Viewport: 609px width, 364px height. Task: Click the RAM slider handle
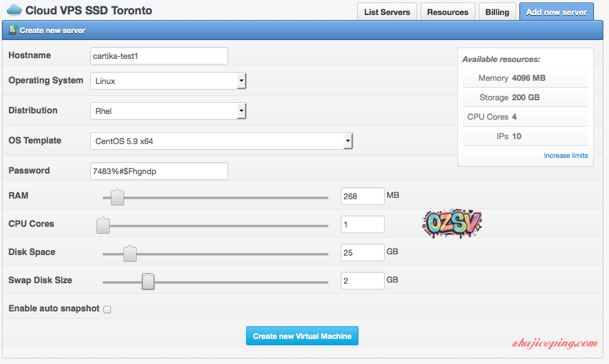point(117,197)
